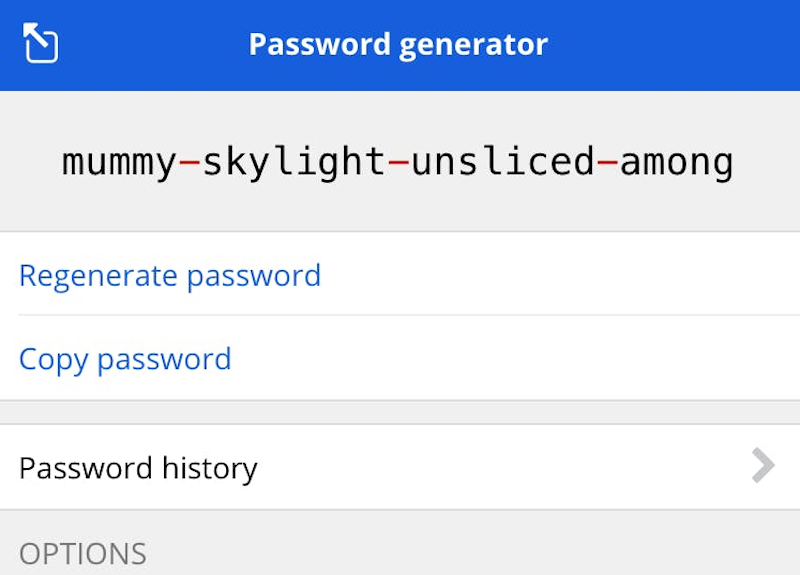Copy the generated password
This screenshot has width=800, height=575.
click(x=125, y=359)
